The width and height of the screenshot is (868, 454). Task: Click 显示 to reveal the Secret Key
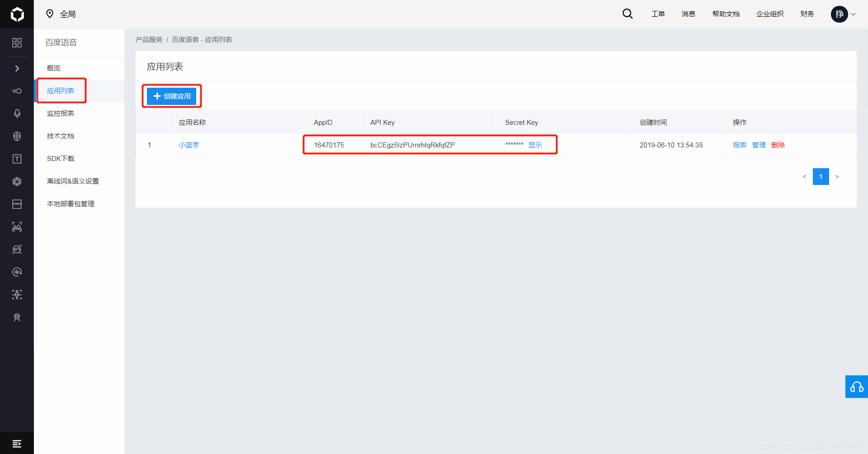(535, 145)
